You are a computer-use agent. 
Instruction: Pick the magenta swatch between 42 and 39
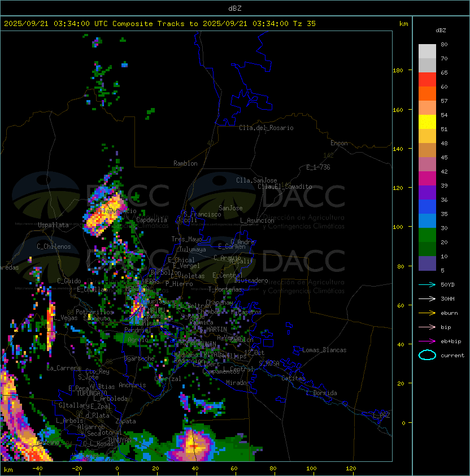coord(427,179)
